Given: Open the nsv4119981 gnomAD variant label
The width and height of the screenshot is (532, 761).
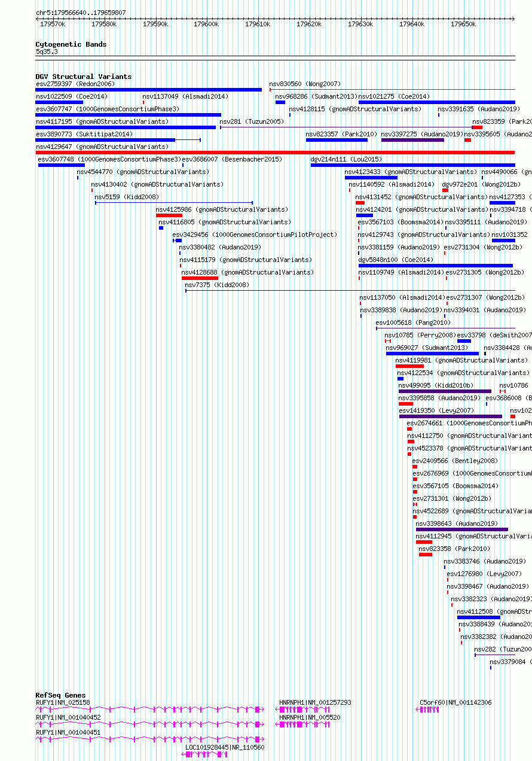Looking at the screenshot, I should [461, 360].
